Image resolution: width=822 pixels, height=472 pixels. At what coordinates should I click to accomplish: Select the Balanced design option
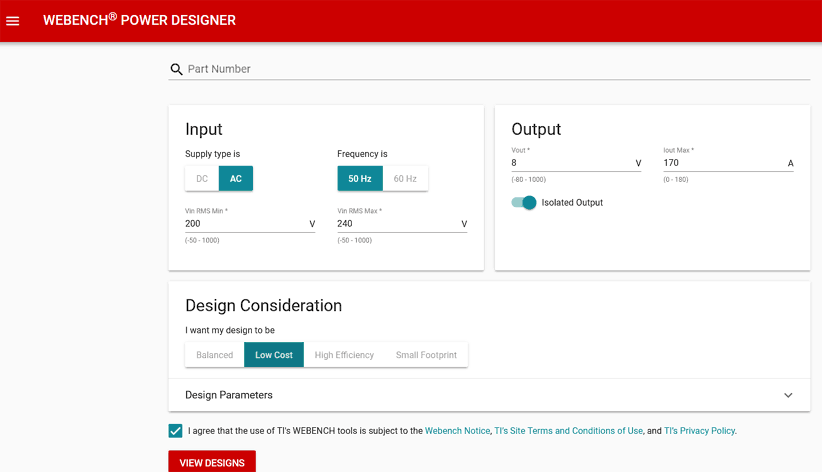tap(214, 355)
